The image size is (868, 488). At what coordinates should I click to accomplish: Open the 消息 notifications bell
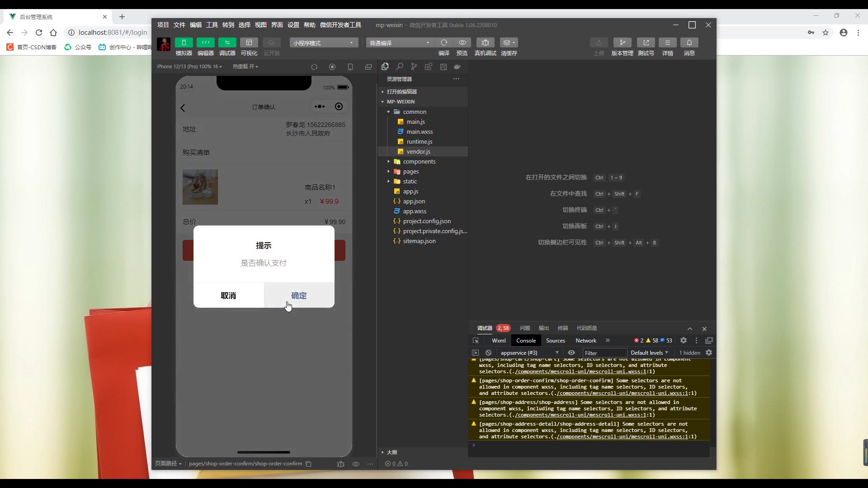[689, 42]
